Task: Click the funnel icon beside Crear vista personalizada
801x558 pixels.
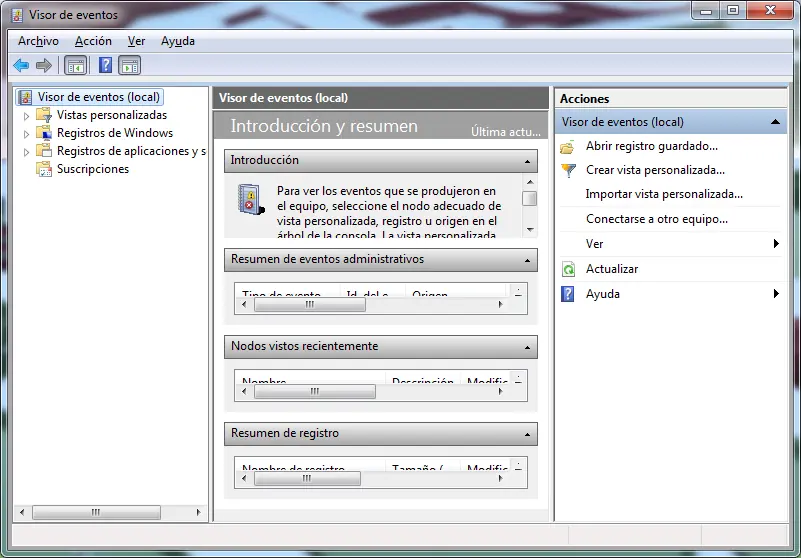Action: point(568,170)
